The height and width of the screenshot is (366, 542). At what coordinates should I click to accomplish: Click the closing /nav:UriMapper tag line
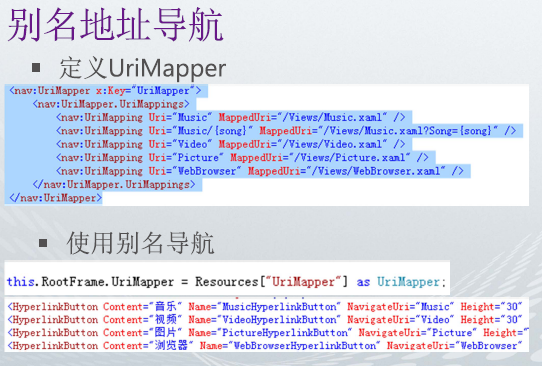point(56,198)
